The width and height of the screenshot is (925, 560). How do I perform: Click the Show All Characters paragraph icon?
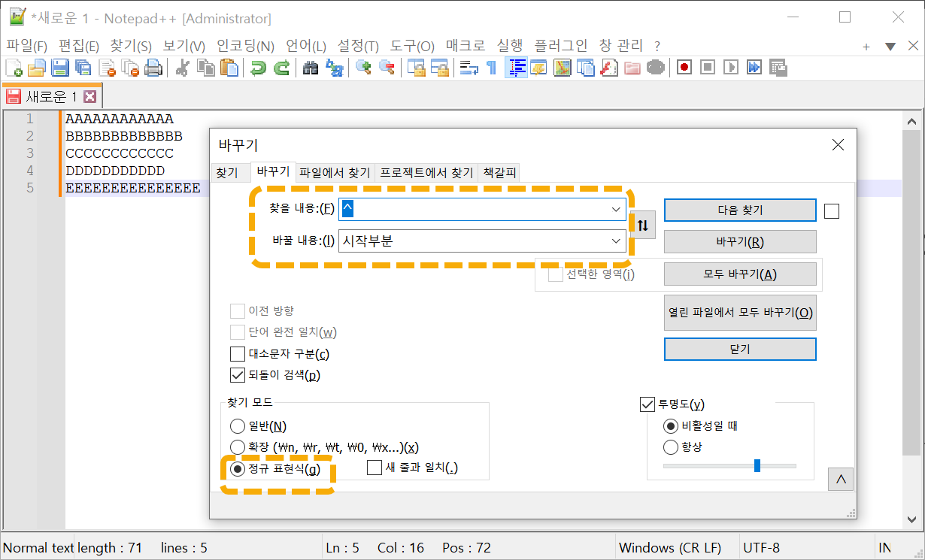[490, 67]
